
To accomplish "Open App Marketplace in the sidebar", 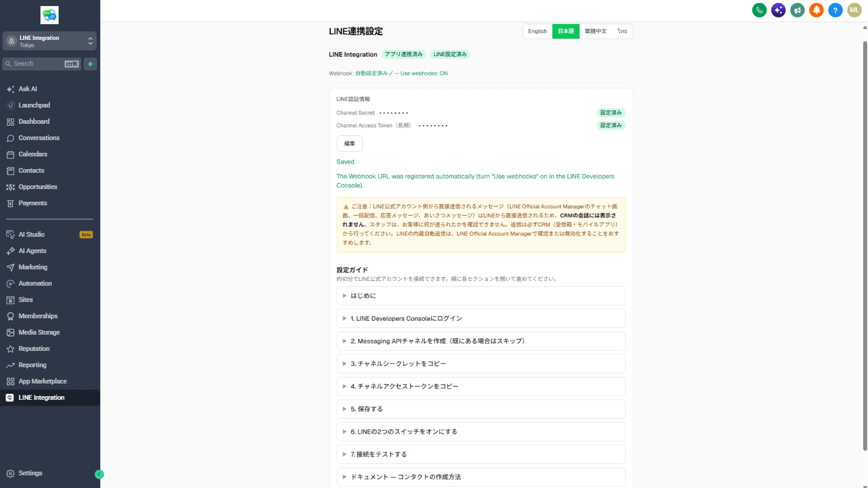I will pyautogui.click(x=50, y=381).
